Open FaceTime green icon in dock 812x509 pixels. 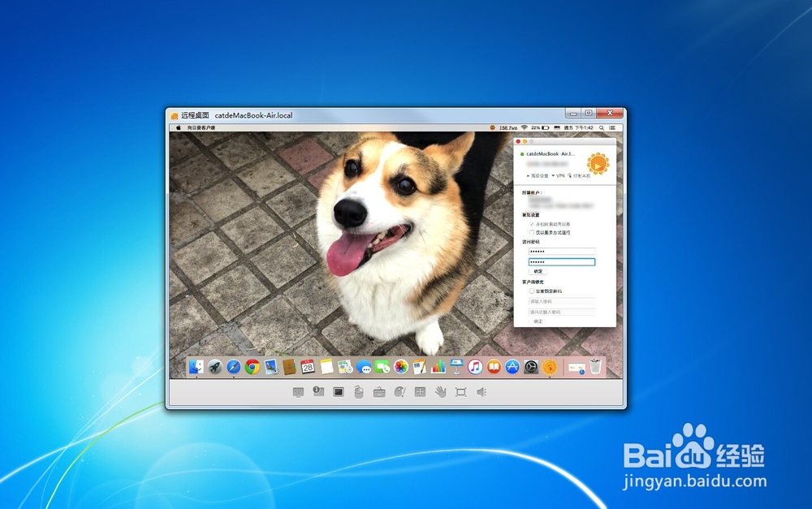[x=382, y=367]
